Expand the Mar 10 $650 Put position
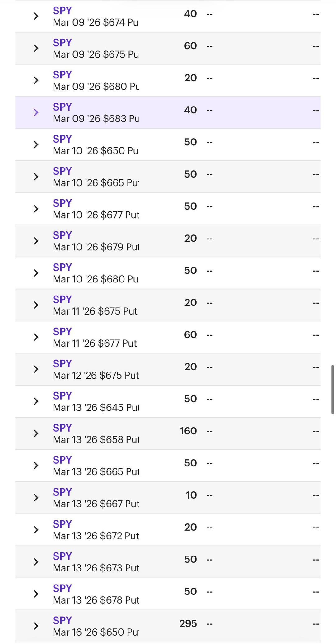 [36, 144]
